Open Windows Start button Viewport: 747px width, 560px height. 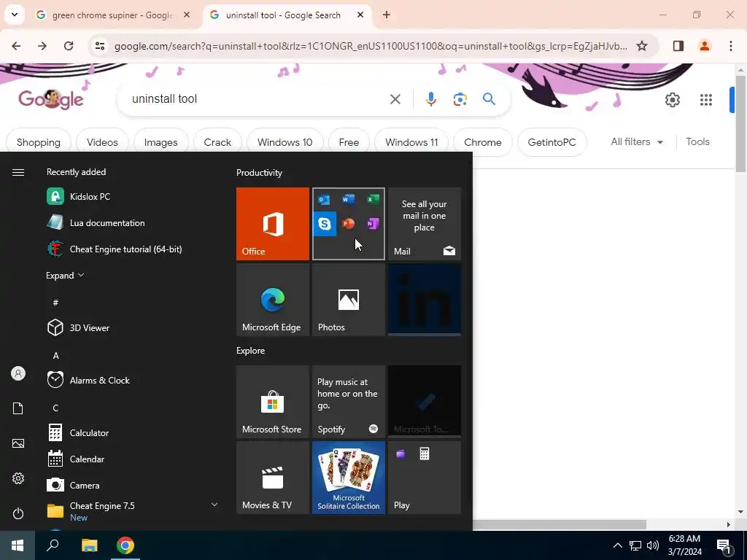(x=18, y=545)
